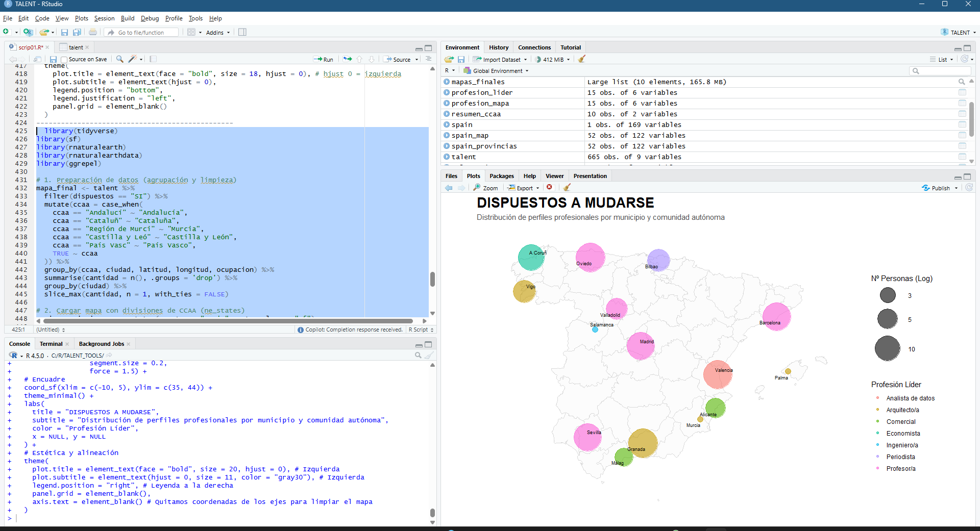
Task: Show the document outline icon
Action: tap(428, 59)
